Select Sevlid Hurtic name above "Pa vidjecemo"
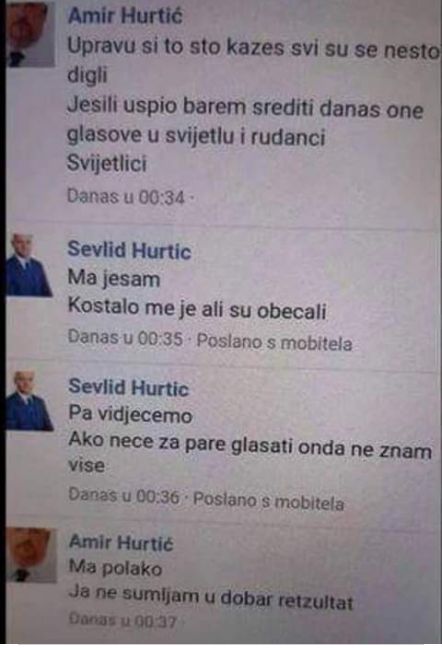The image size is (442, 648). pos(128,388)
